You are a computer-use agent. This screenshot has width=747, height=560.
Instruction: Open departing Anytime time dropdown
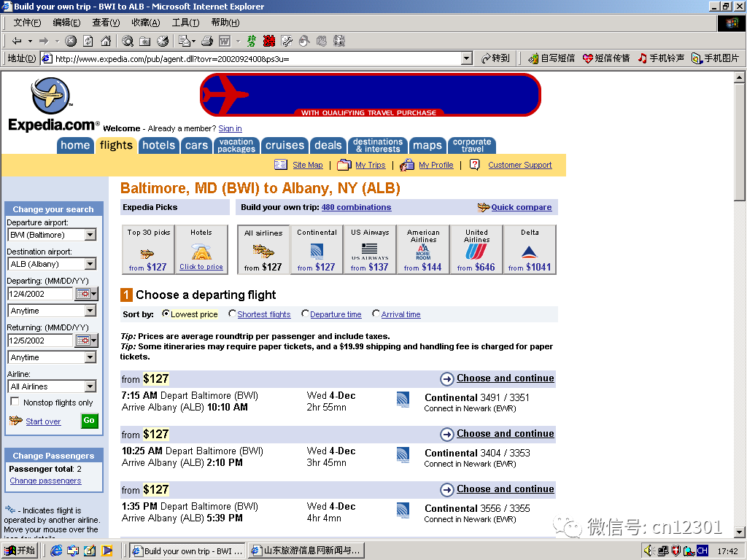[x=90, y=311]
